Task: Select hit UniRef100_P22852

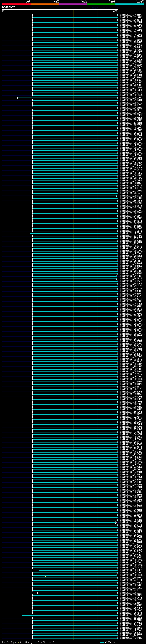Action: coord(131,125)
